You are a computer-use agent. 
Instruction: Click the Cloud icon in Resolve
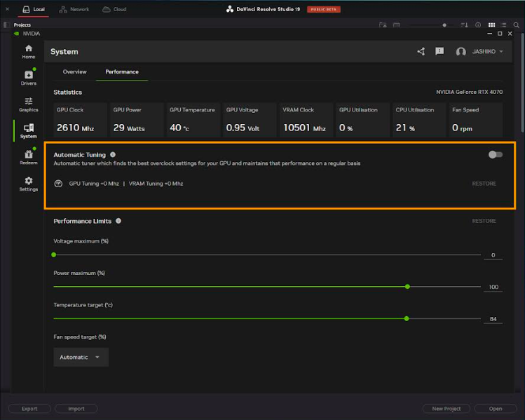(106, 9)
